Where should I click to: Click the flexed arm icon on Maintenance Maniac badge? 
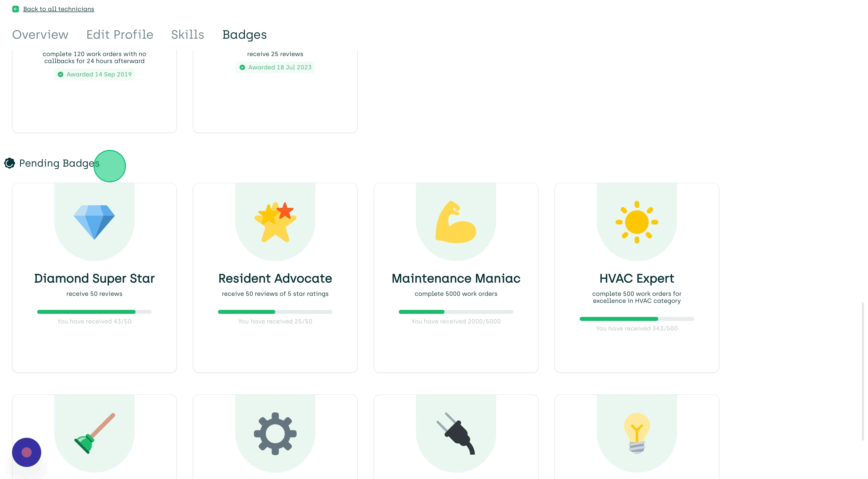[456, 221]
